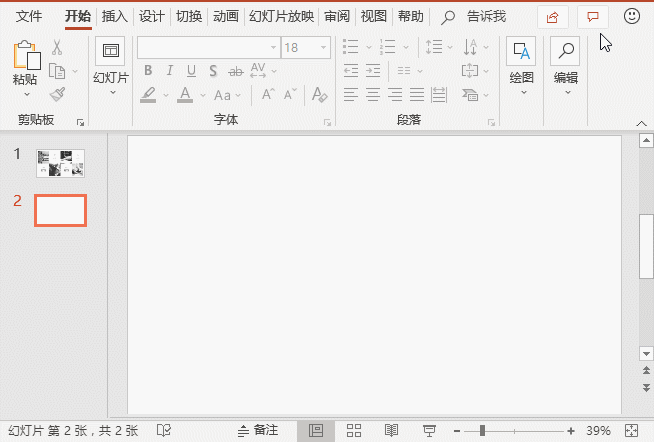Switch to Slide Sorter view icon
Screen dimensions: 654x442
pos(353,430)
